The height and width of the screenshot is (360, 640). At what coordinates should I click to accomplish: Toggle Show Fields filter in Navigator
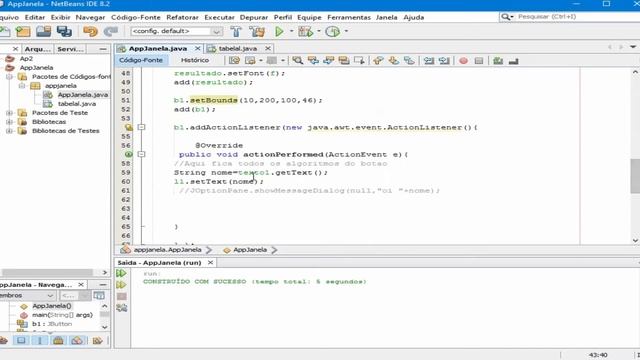point(21,340)
